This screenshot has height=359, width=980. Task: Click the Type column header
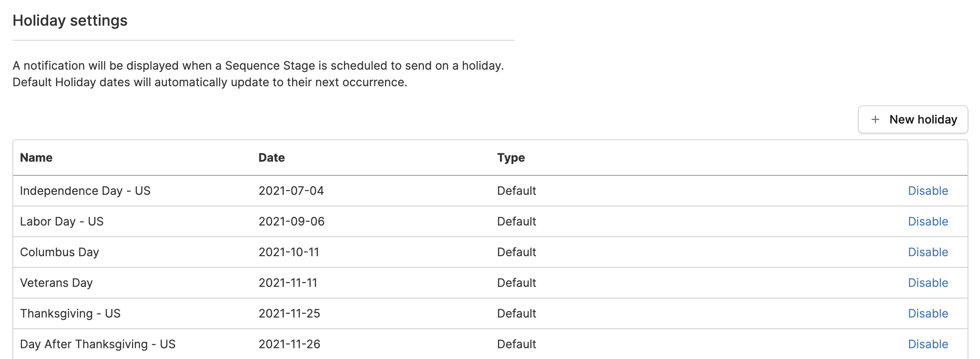tap(511, 158)
